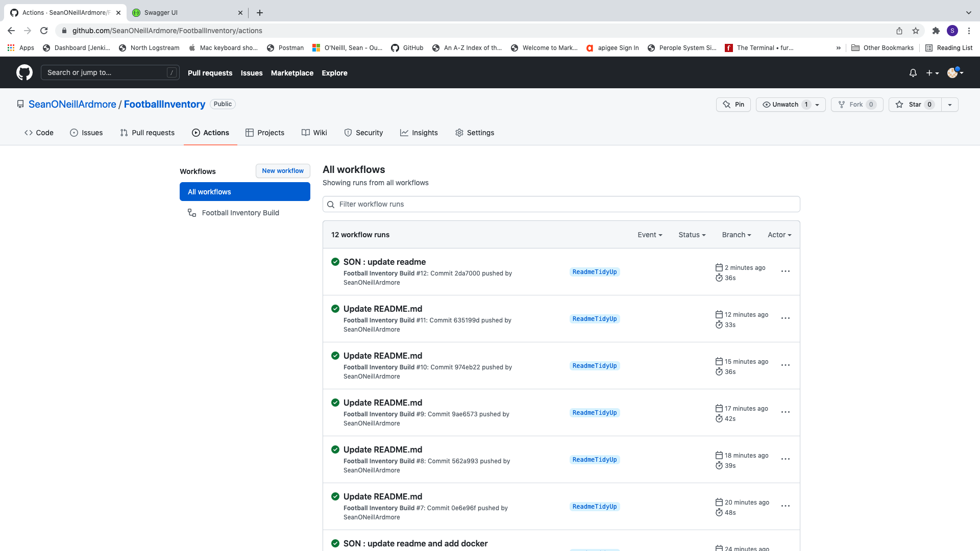Select the Football Inventory Build workflow
Viewport: 980px width, 551px height.
click(x=245, y=213)
